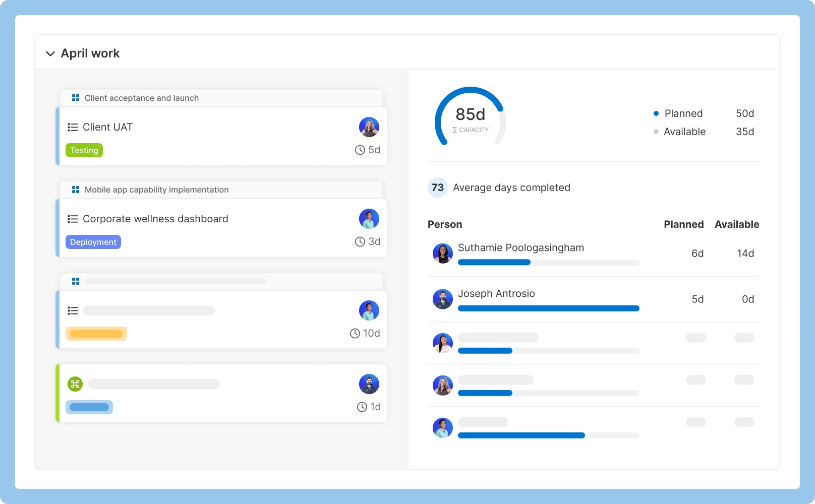
Task: Click the grid icon beside Client acceptance and launch
Action: 76,98
